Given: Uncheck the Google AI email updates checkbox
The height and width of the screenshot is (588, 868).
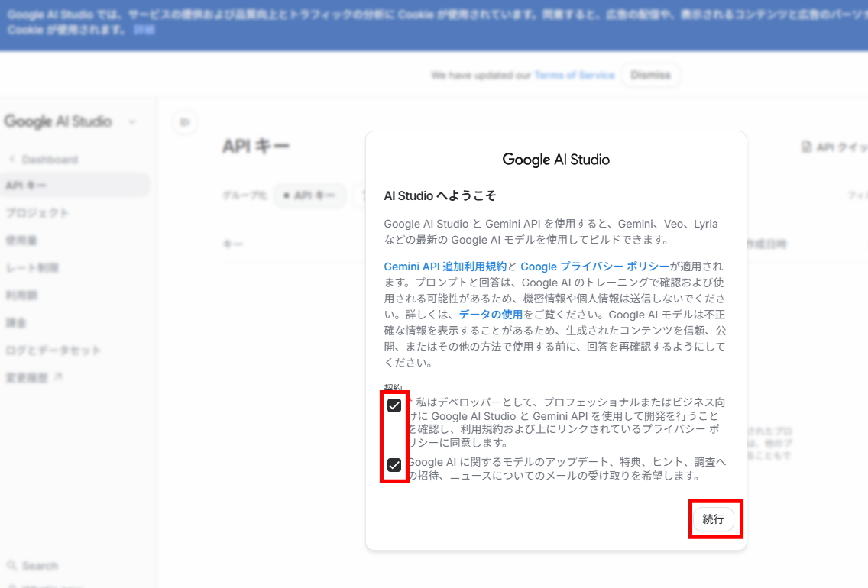Looking at the screenshot, I should [x=394, y=464].
